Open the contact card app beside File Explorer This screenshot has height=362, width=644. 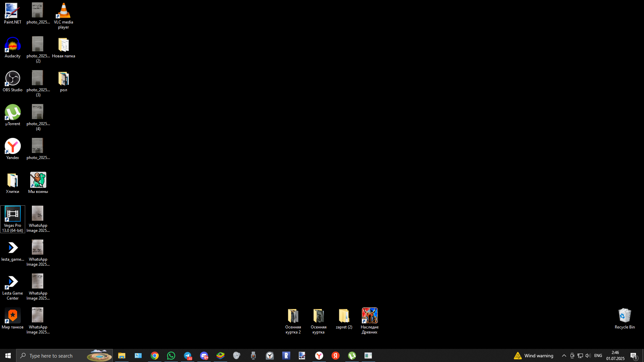[138, 356]
